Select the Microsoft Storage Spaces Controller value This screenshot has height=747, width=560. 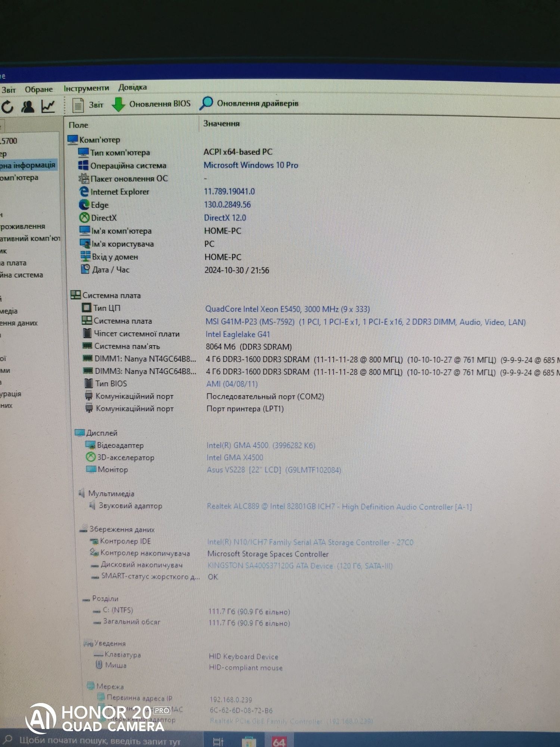coord(268,554)
